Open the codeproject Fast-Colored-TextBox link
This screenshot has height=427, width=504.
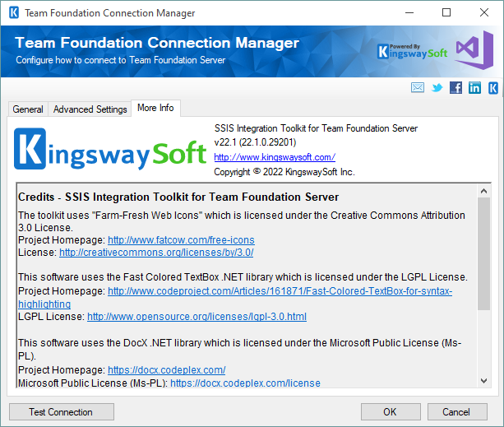click(280, 291)
